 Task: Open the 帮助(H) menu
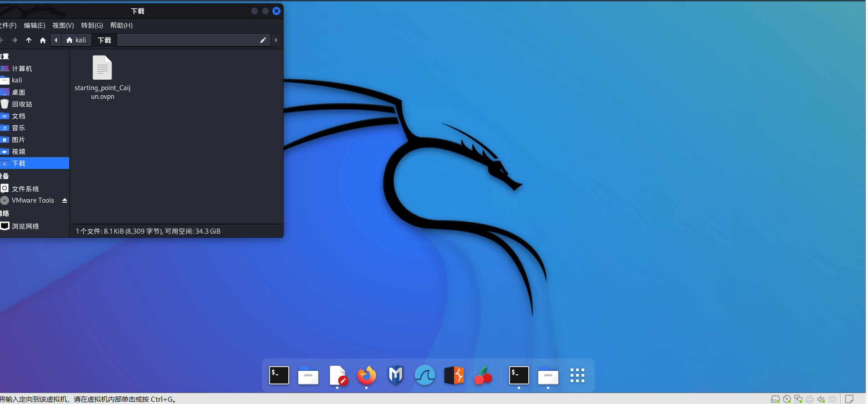121,26
